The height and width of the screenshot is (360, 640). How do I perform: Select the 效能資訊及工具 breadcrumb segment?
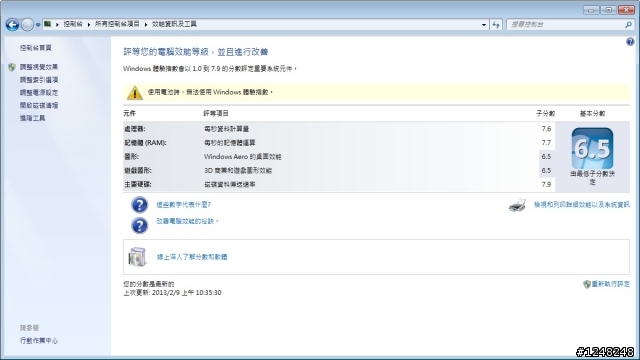coord(174,24)
